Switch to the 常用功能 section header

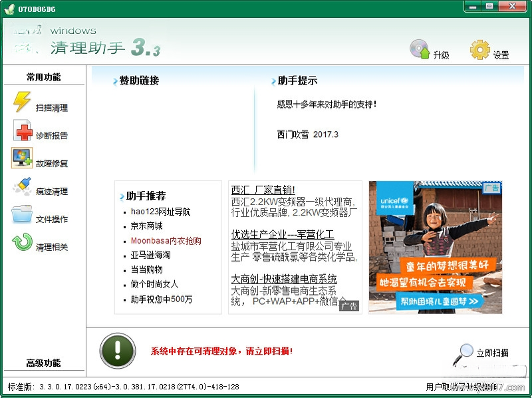coord(44,77)
